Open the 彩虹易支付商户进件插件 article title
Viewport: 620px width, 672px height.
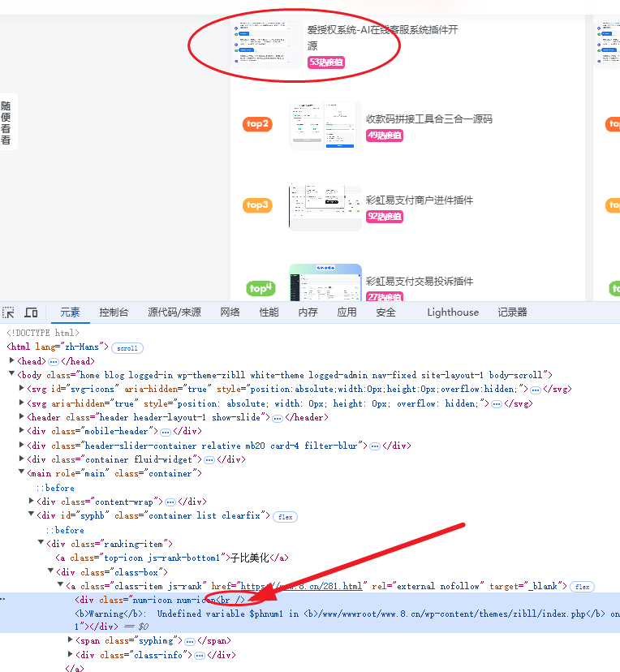pyautogui.click(x=419, y=200)
